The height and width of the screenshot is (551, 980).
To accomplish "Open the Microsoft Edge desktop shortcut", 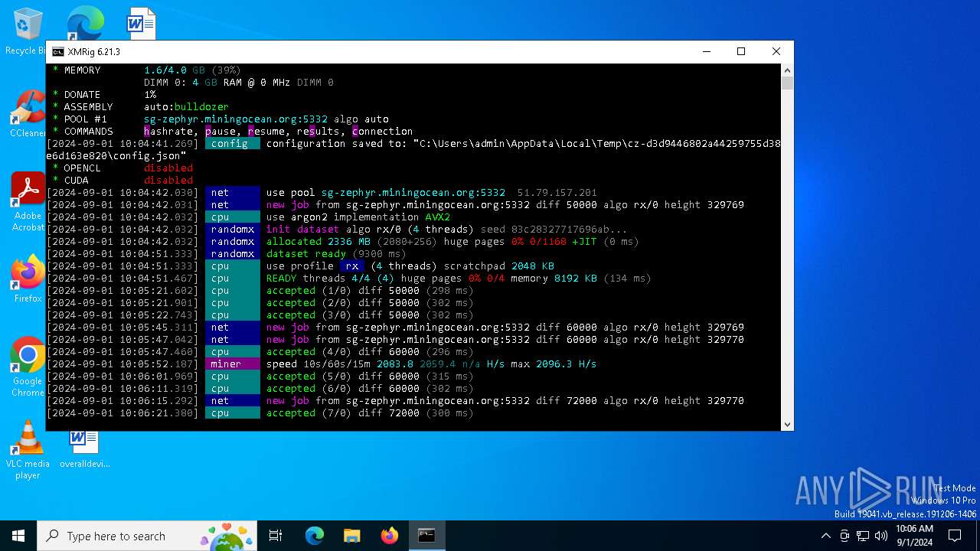I will [85, 23].
